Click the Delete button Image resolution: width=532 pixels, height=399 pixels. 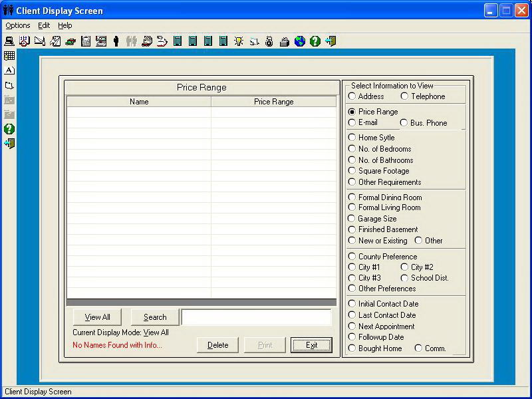coord(217,345)
